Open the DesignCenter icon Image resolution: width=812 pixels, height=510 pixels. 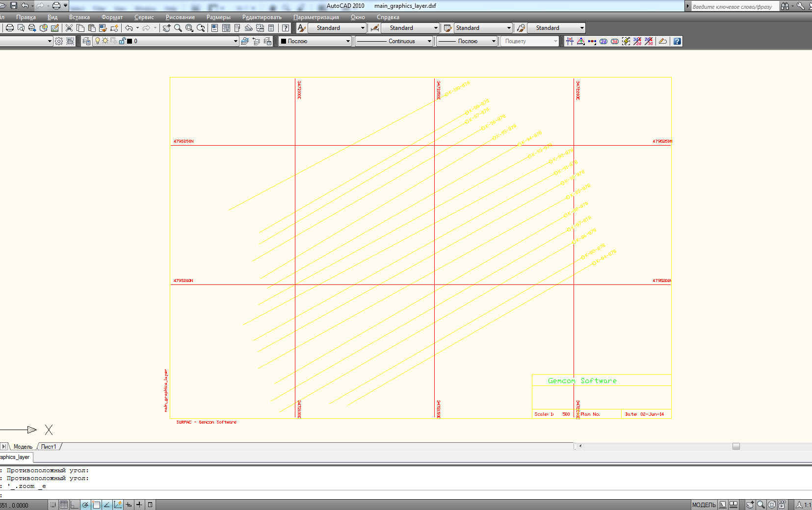(226, 28)
